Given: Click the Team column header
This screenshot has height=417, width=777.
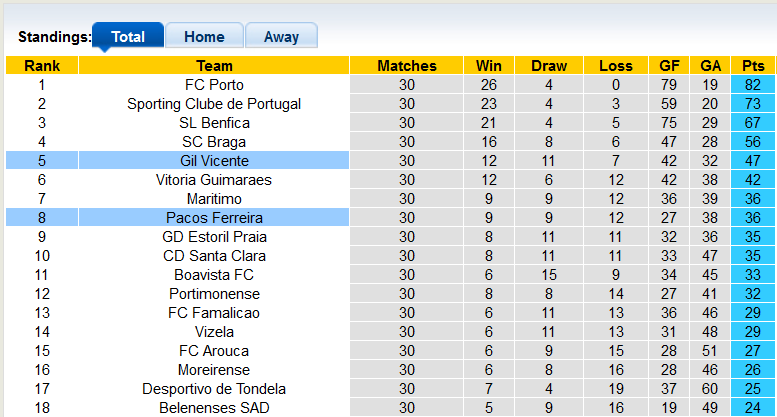Looking at the screenshot, I should click(x=214, y=66).
